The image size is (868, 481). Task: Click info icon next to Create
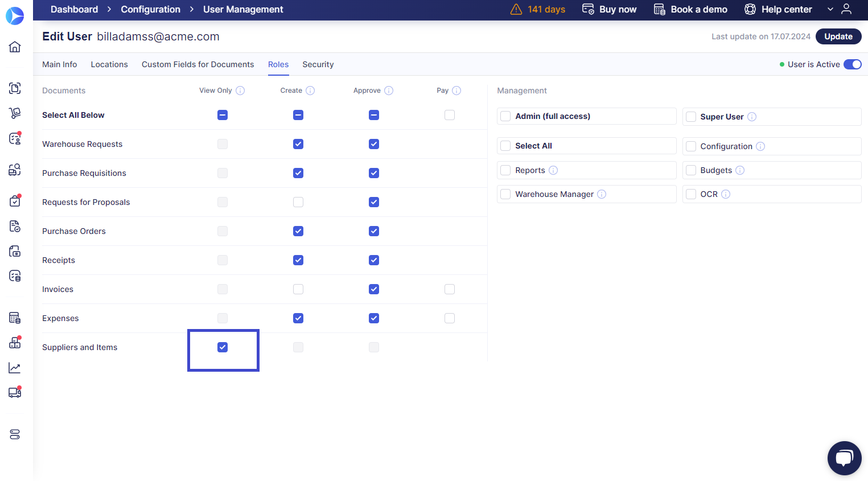click(x=310, y=91)
